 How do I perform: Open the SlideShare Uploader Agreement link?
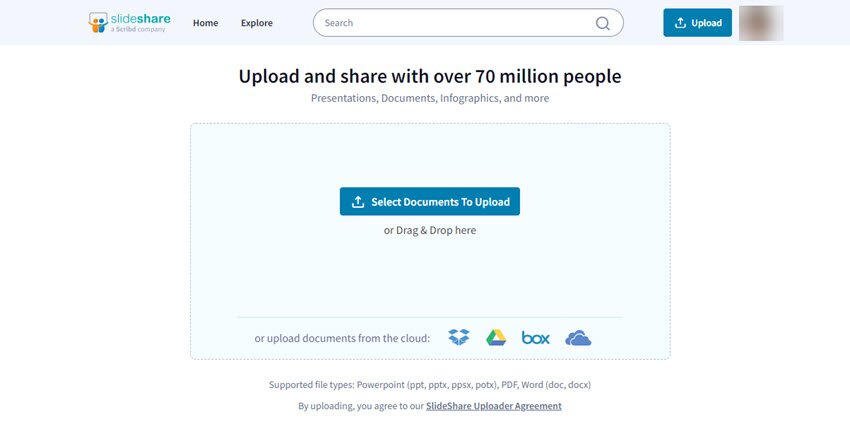point(493,406)
